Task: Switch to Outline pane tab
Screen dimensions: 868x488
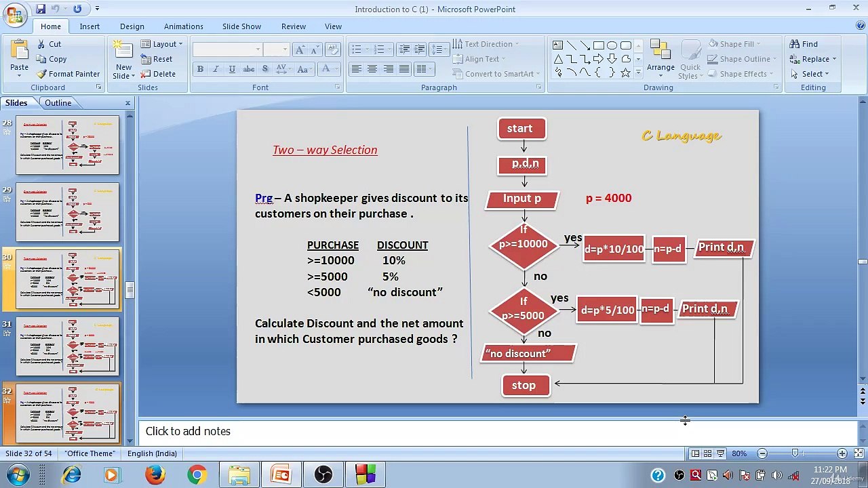Action: (58, 103)
